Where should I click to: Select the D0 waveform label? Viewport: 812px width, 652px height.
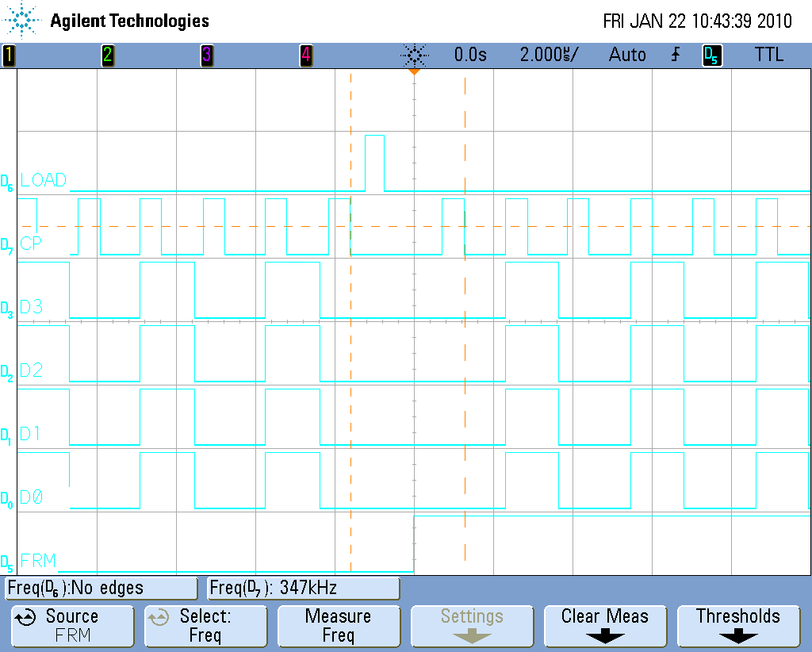pos(31,497)
